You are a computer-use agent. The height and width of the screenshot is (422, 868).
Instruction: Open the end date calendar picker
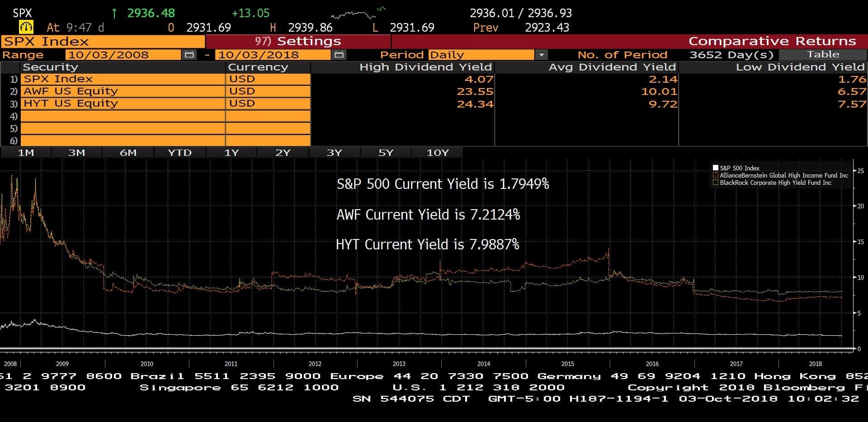point(339,55)
